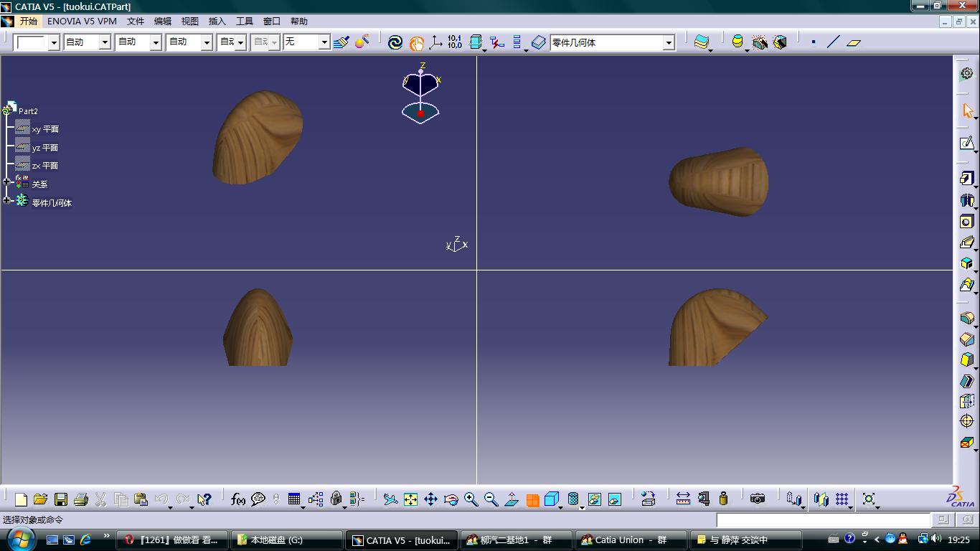Click the Zoom Out magnifier
This screenshot has width=980, height=551.
(x=491, y=499)
